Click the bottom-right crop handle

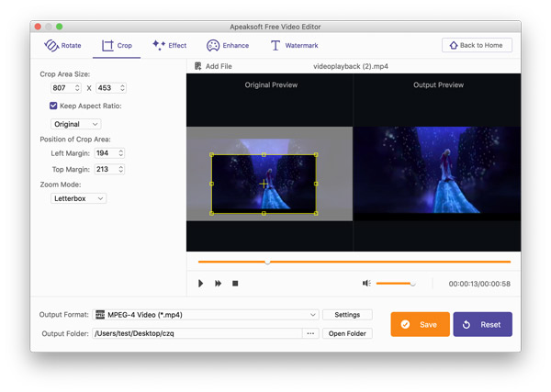coord(316,213)
